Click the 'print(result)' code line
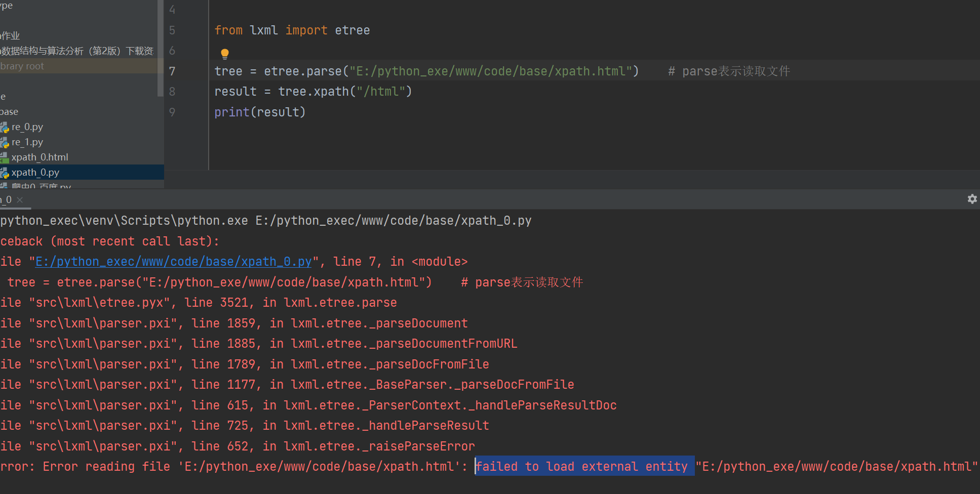The width and height of the screenshot is (980, 494). click(260, 112)
